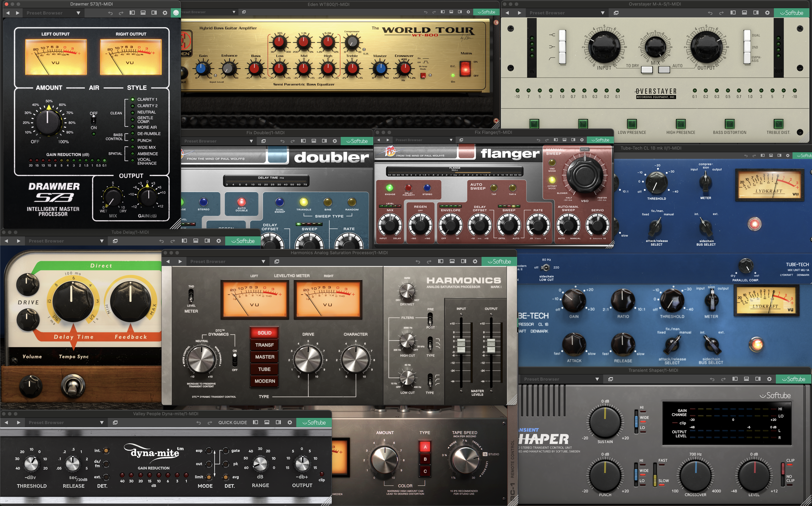Click Softube logo in Transient Shaper toolbar

pos(793,379)
